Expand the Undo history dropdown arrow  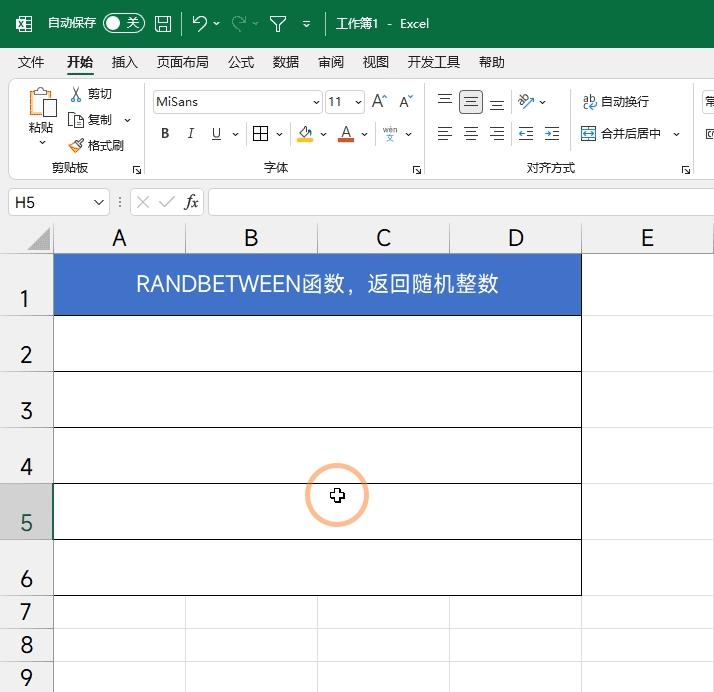coord(216,23)
